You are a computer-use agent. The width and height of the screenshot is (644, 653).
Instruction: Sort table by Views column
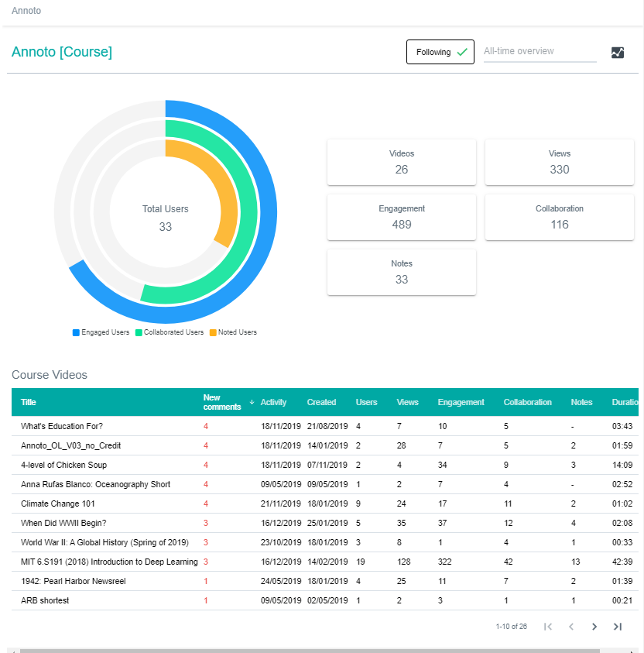tap(407, 402)
